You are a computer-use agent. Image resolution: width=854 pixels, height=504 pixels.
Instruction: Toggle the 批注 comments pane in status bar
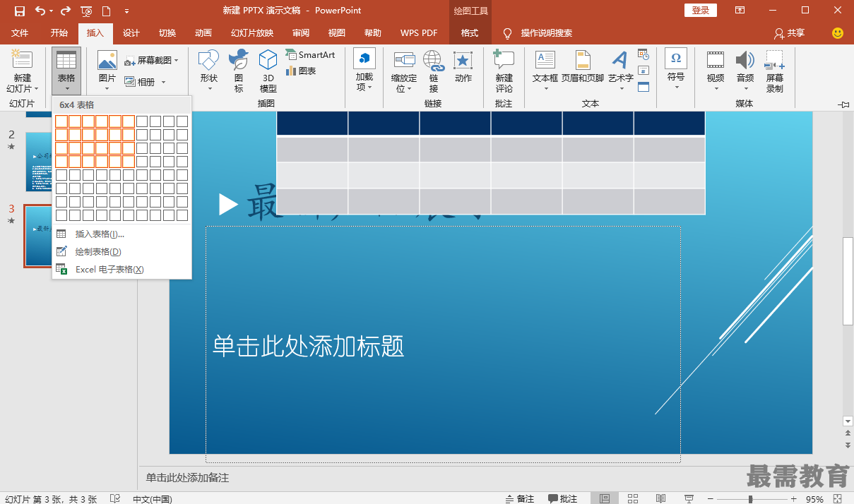click(563, 498)
